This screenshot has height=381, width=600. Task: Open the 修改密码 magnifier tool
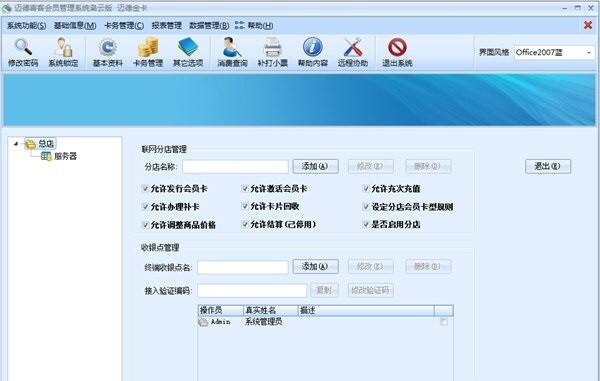pos(23,52)
